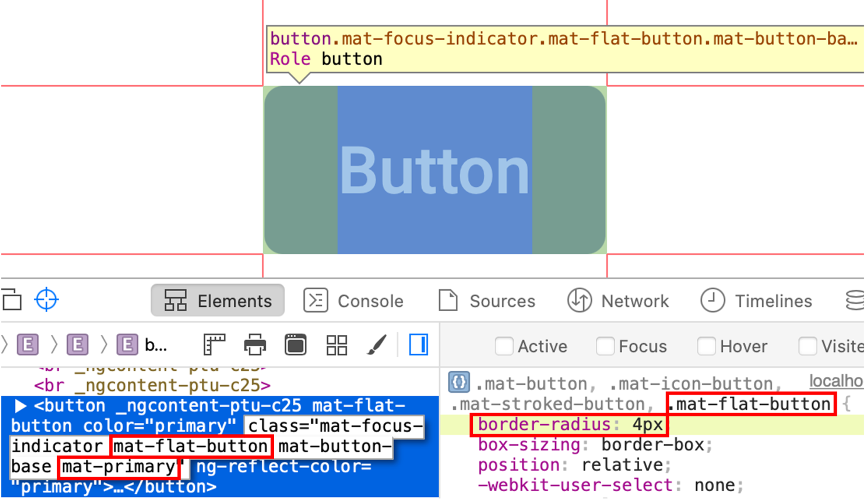Click the compositing borders screen icon
Viewport: 868px width, 500px height.
(295, 344)
